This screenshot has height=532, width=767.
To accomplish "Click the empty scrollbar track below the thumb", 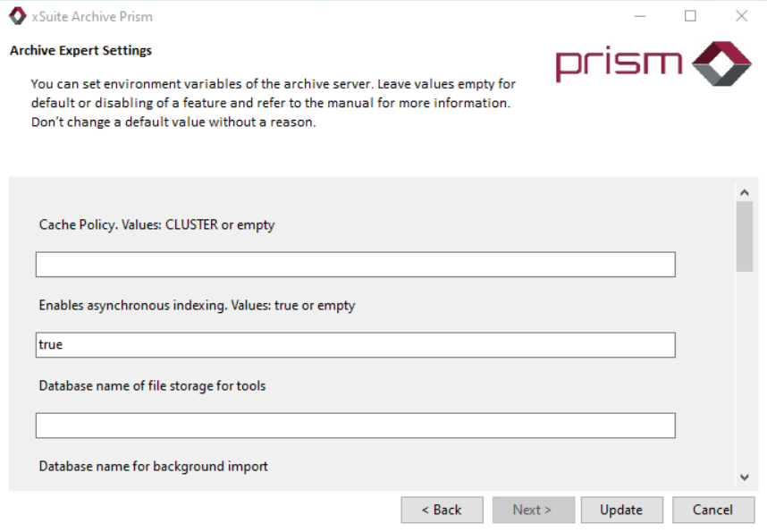I will (x=745, y=376).
